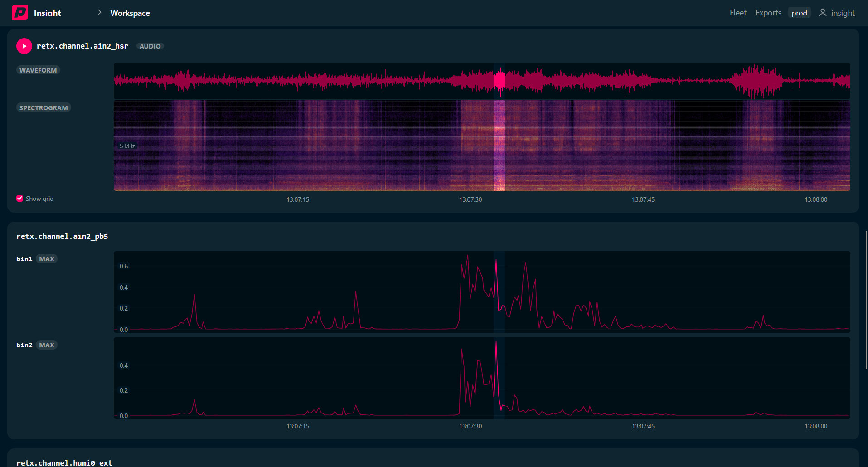The height and width of the screenshot is (467, 868).
Task: Click the bin2 label
Action: 24,345
